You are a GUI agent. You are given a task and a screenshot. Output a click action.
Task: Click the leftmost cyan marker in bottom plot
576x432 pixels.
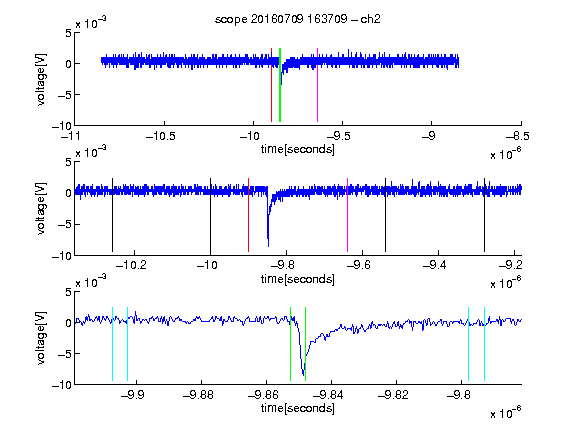pyautogui.click(x=112, y=344)
